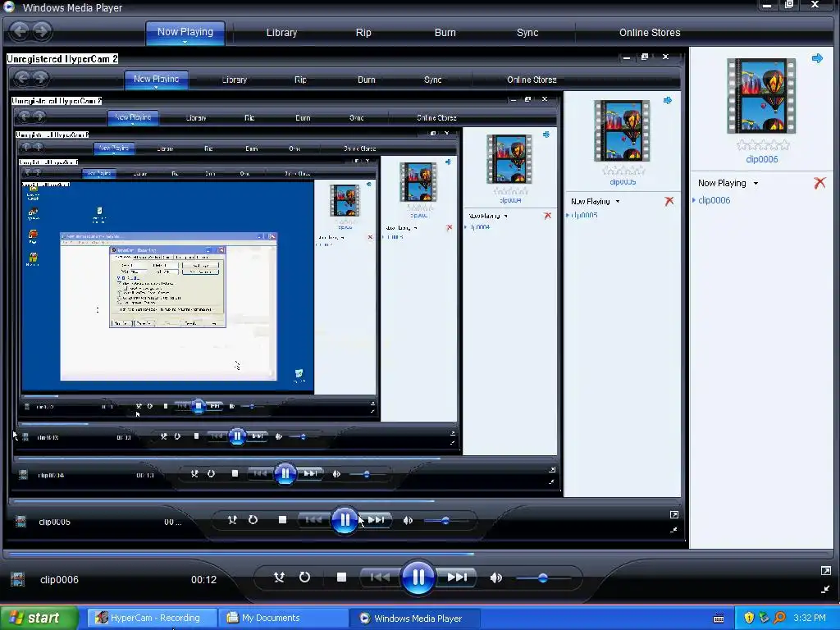Click the orange magnifier tray icon
Screen dimensions: 840x630
[x=779, y=618]
